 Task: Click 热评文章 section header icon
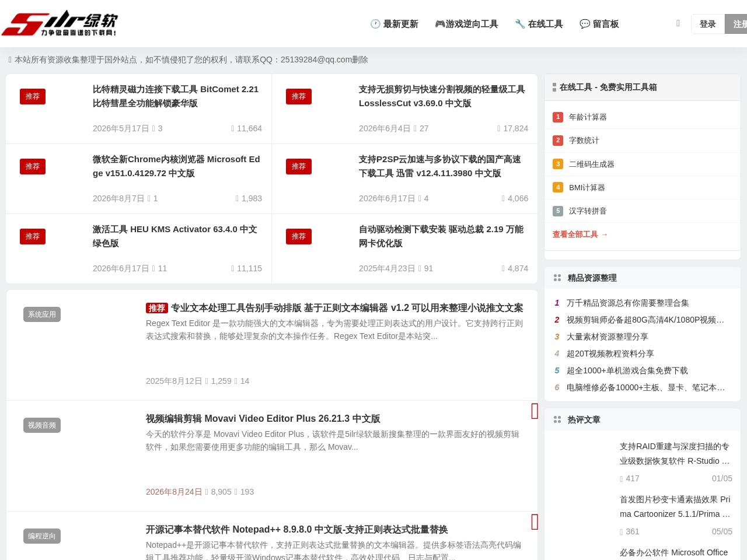[x=557, y=420]
